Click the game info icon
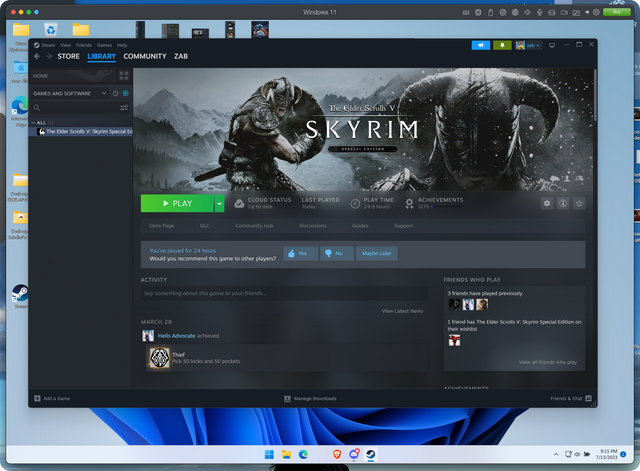This screenshot has height=471, width=640. pyautogui.click(x=563, y=203)
